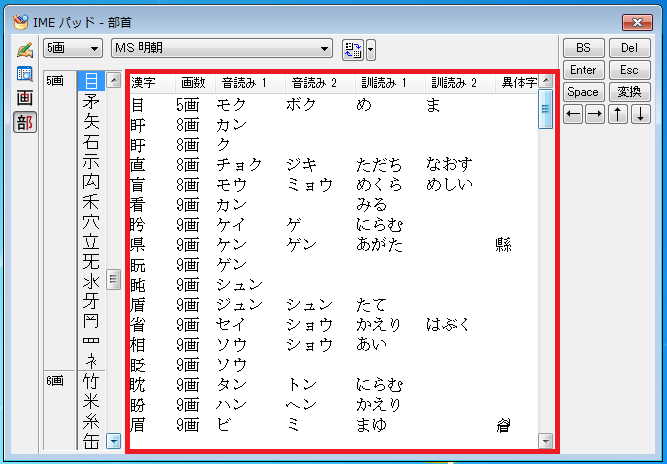Click the radical list scrollbar up arrow

pyautogui.click(x=113, y=80)
